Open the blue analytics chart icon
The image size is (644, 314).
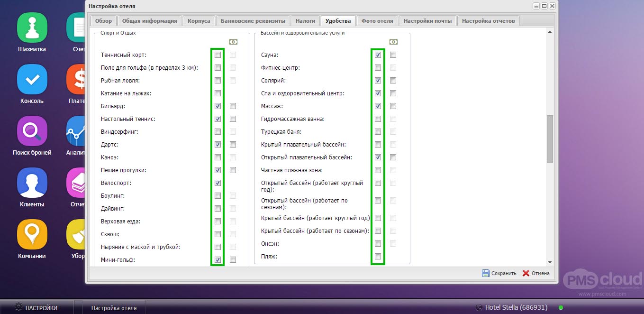pos(76,131)
